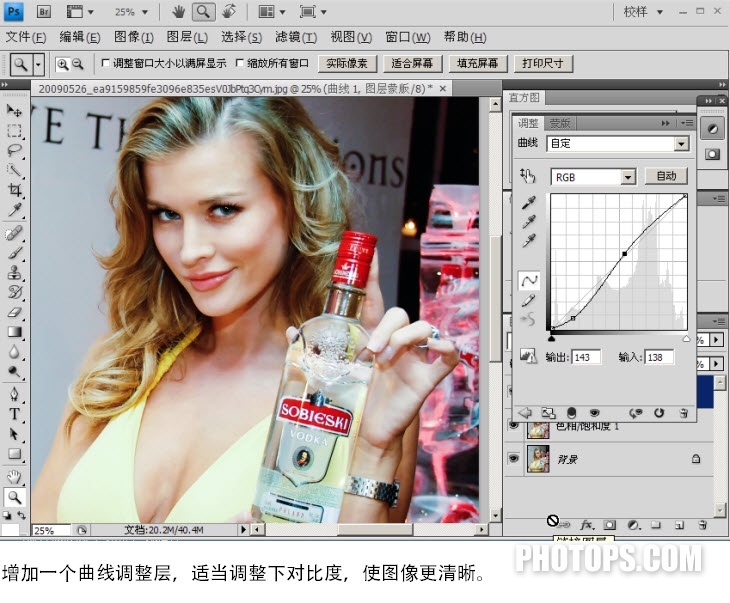Click the 自动 button in Curves

666,176
